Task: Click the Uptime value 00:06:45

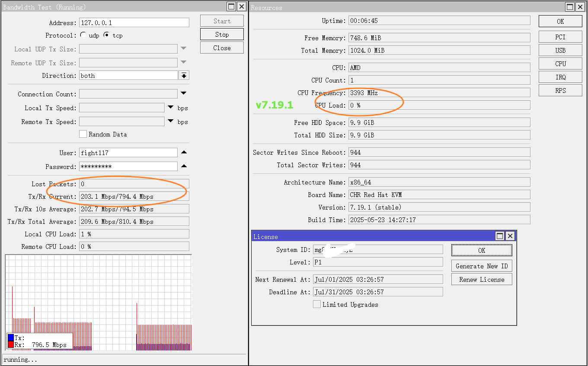Action: [439, 20]
